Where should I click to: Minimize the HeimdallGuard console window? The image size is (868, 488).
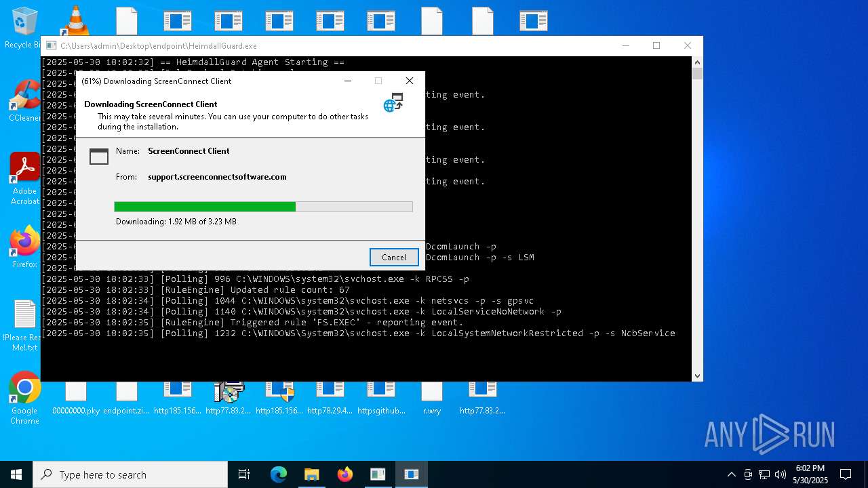coord(625,45)
